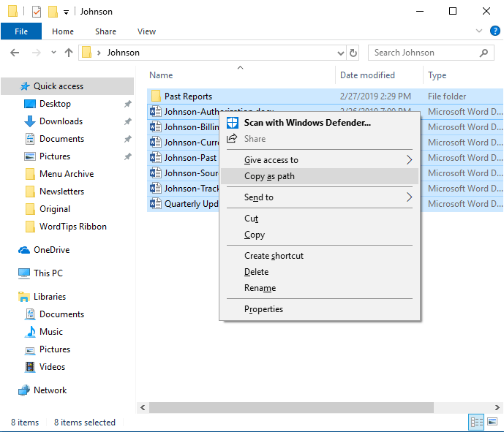Image resolution: width=504 pixels, height=432 pixels.
Task: Sort files by Date modified column
Action: (x=368, y=75)
